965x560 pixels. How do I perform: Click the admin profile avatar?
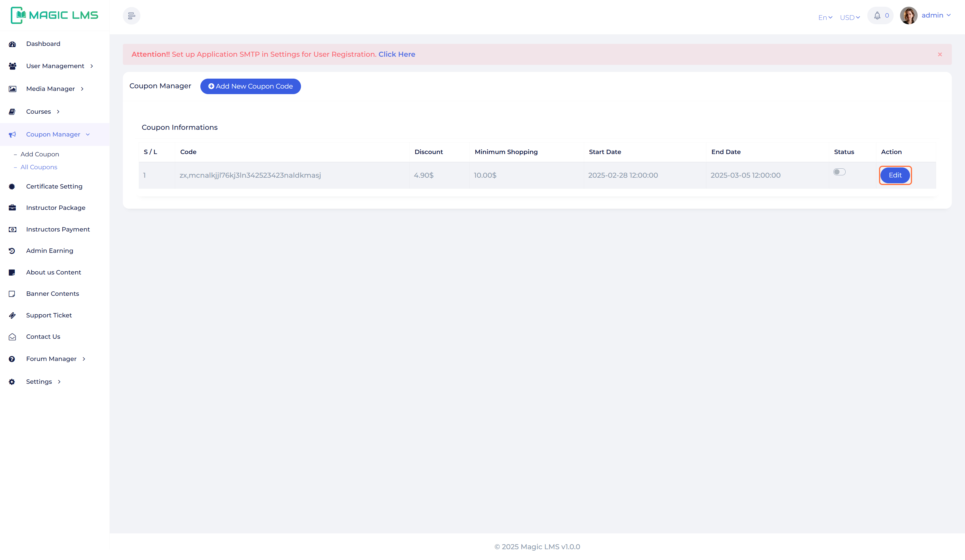click(908, 16)
